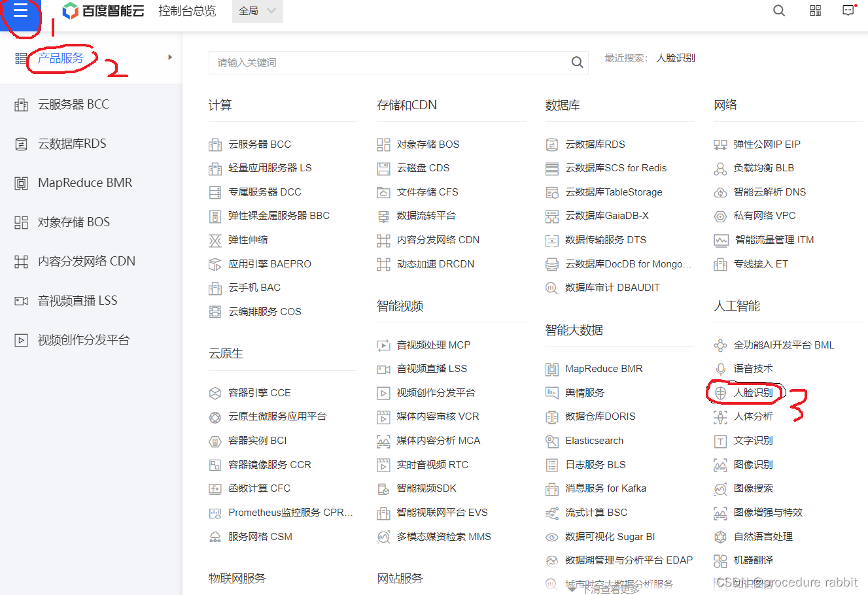Click the 人脸识别 icon under 人工智能
Viewport: 868px width, 595px height.
click(x=720, y=393)
